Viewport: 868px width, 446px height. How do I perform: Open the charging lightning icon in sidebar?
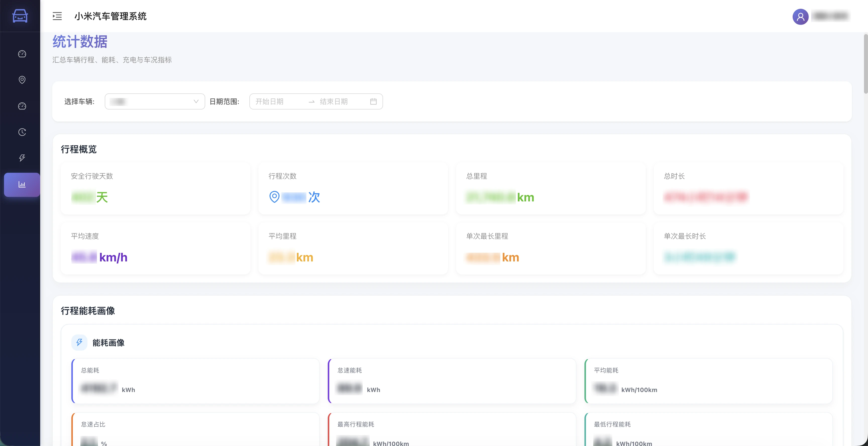(x=22, y=158)
